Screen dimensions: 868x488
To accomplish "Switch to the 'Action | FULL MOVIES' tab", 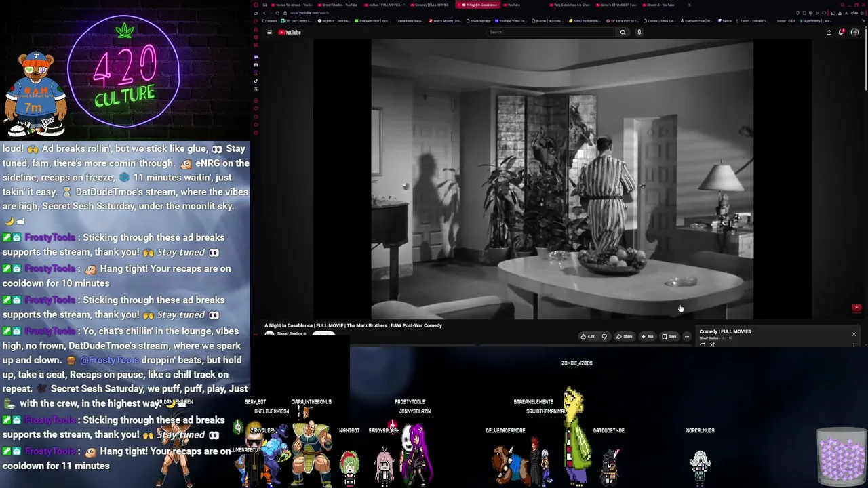I will [384, 5].
